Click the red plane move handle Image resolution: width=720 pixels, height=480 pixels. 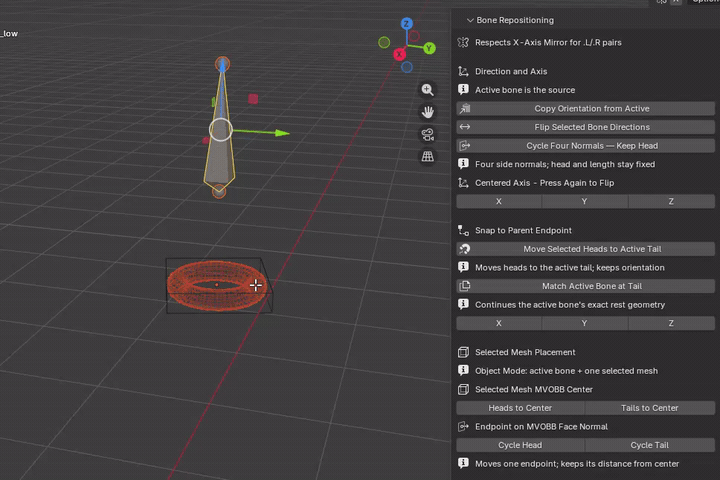point(253,99)
